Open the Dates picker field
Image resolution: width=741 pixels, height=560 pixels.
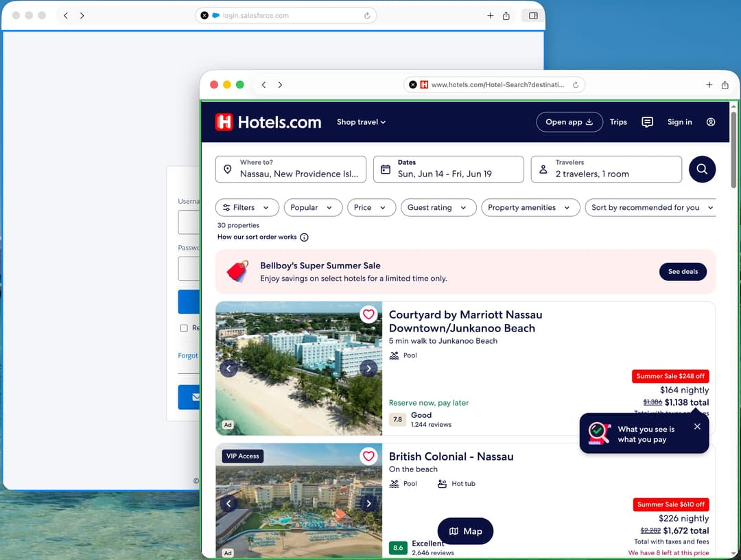point(449,170)
